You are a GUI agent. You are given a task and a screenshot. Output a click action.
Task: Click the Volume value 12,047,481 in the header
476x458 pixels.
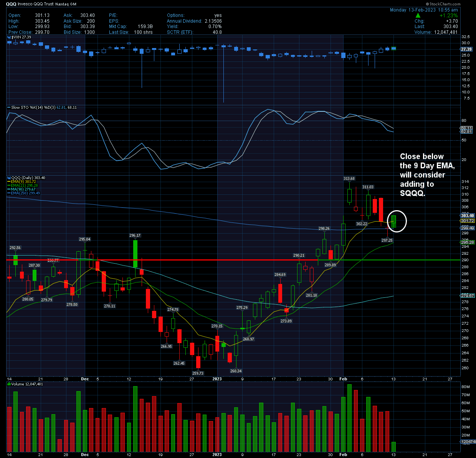pyautogui.click(x=446, y=32)
